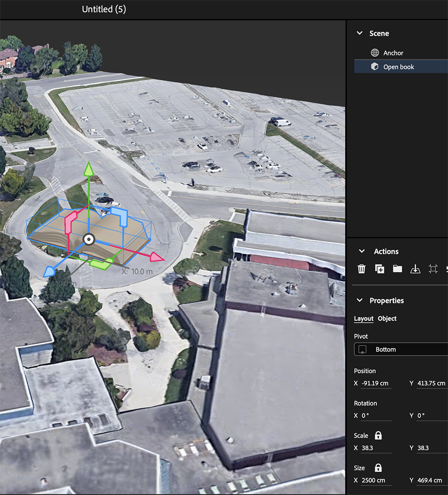Switch to the Object tab in Properties
The image size is (448, 495).
point(387,319)
